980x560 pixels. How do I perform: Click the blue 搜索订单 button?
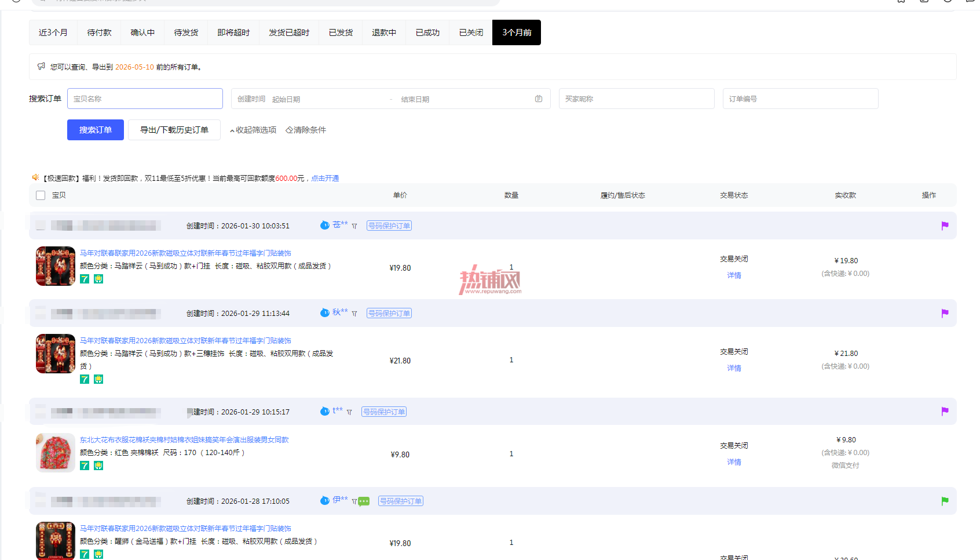coord(96,130)
